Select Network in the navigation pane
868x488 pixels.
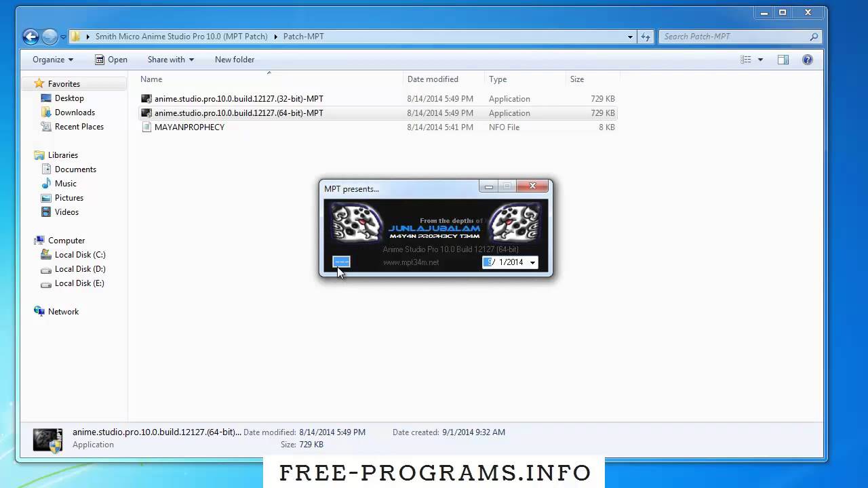point(63,312)
